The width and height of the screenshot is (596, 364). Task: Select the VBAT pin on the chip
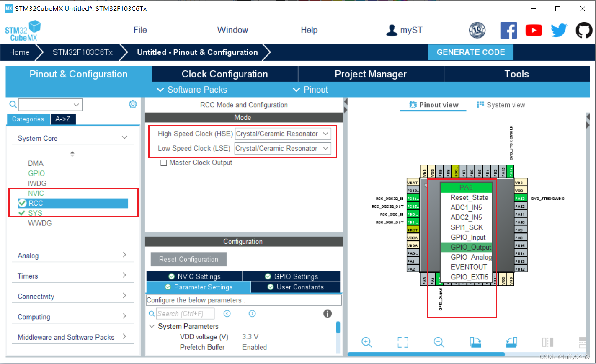tap(413, 183)
